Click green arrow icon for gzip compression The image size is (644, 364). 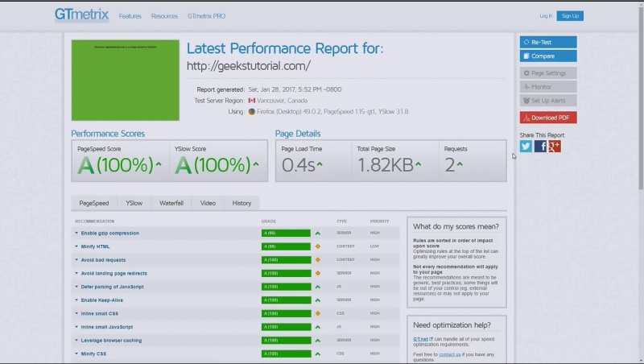tap(317, 234)
